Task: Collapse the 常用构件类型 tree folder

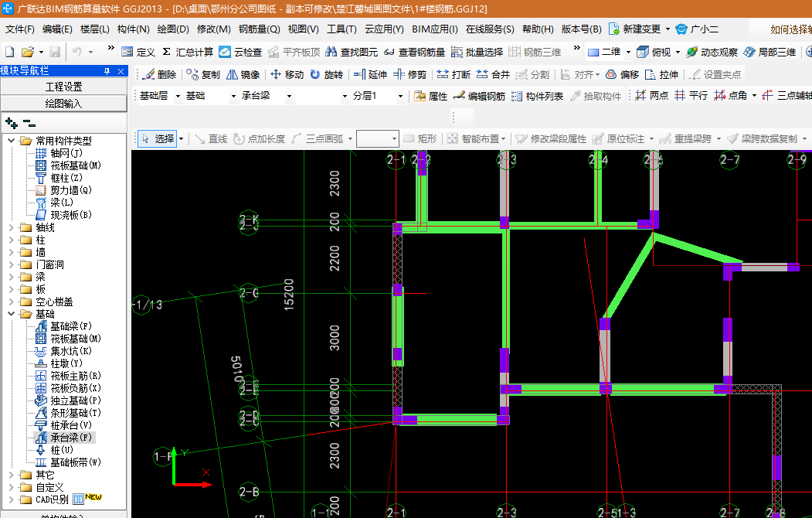Action: click(x=12, y=141)
